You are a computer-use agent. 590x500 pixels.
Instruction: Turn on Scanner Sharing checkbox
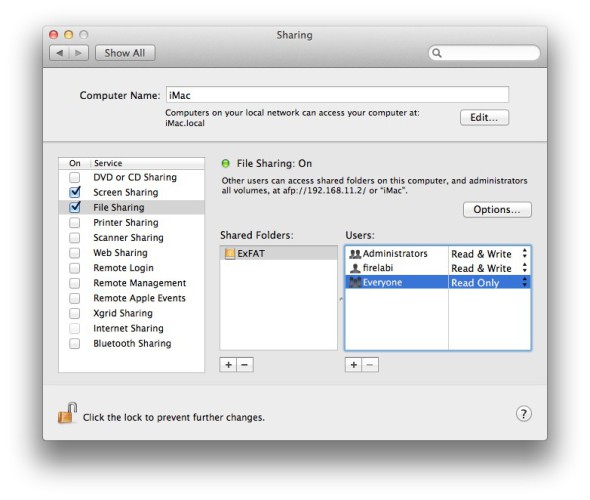click(75, 238)
